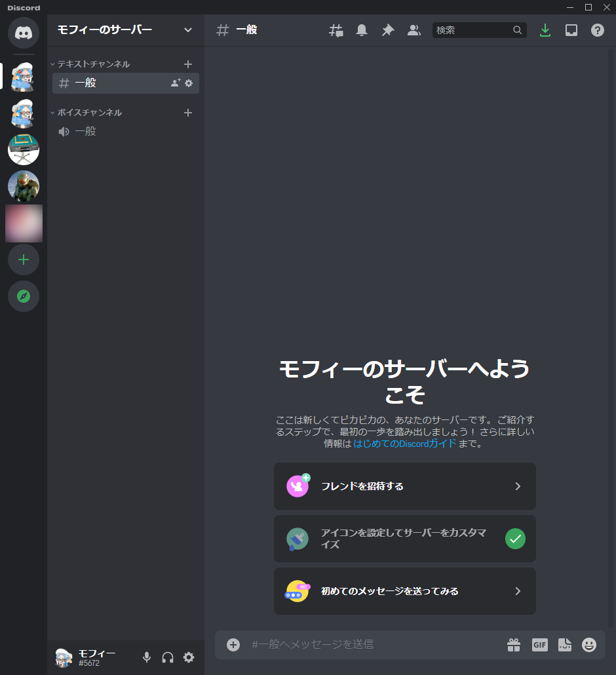
Task: Open the GIF picker
Action: pyautogui.click(x=539, y=644)
